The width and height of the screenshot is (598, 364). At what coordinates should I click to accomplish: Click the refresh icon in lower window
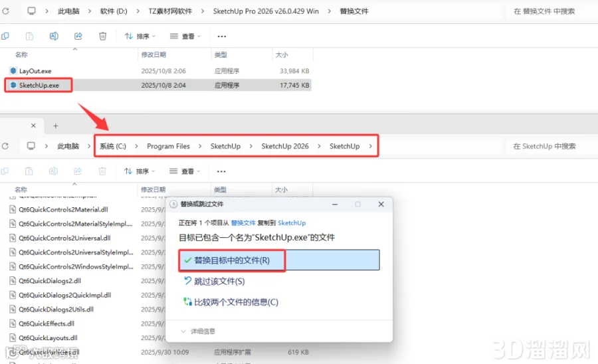click(5, 146)
